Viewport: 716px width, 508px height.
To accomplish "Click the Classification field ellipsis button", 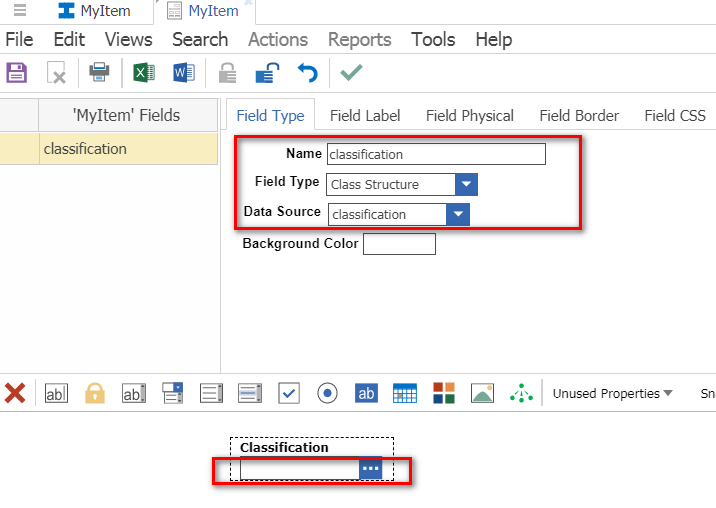I will point(370,468).
